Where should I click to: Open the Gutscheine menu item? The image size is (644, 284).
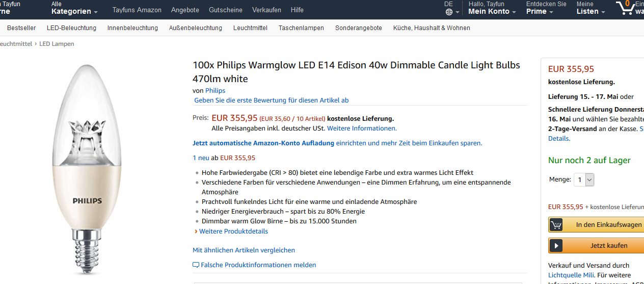point(226,10)
